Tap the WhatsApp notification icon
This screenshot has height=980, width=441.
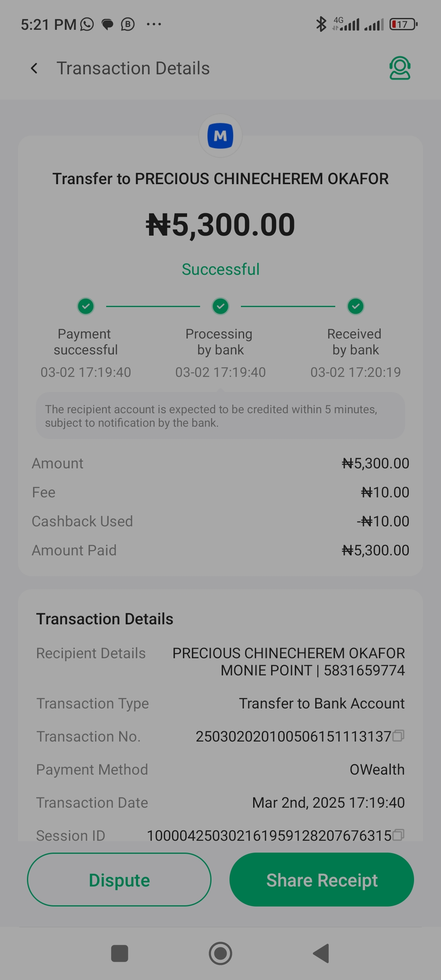(x=87, y=24)
